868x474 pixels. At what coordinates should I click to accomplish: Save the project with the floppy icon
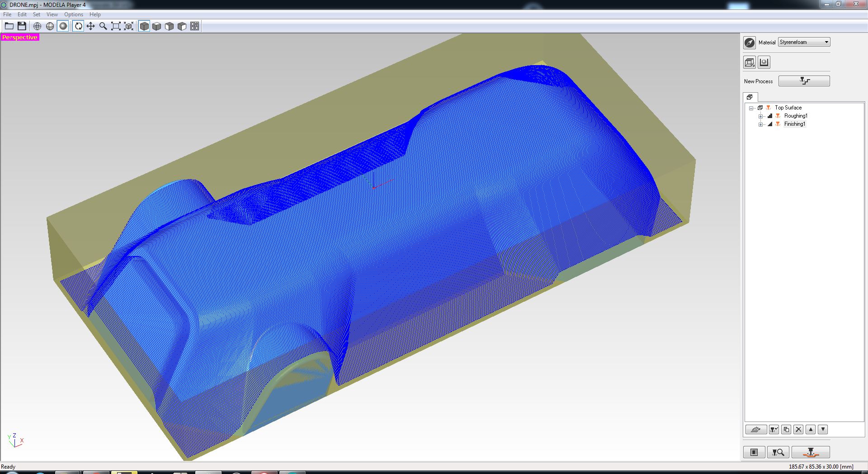click(22, 26)
